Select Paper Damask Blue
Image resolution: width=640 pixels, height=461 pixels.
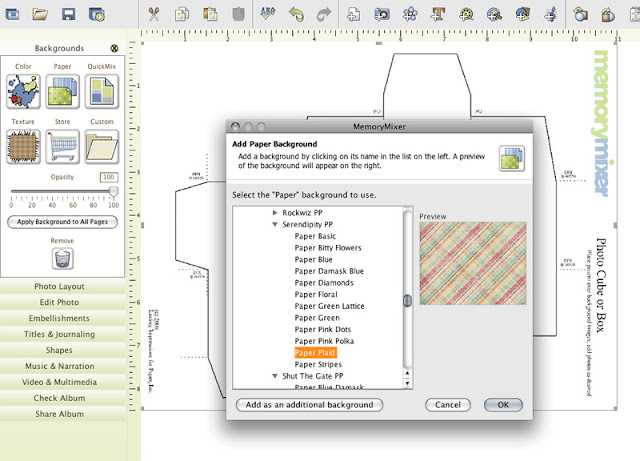(x=329, y=271)
